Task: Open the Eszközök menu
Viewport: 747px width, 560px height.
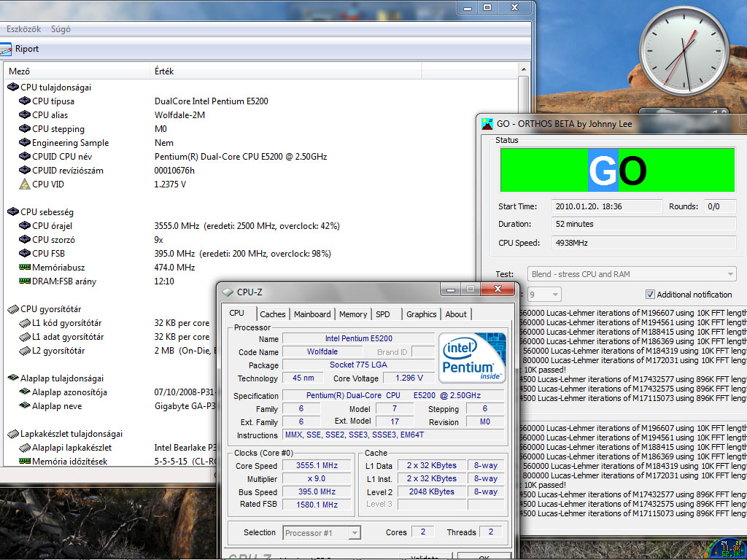Action: 23,29
